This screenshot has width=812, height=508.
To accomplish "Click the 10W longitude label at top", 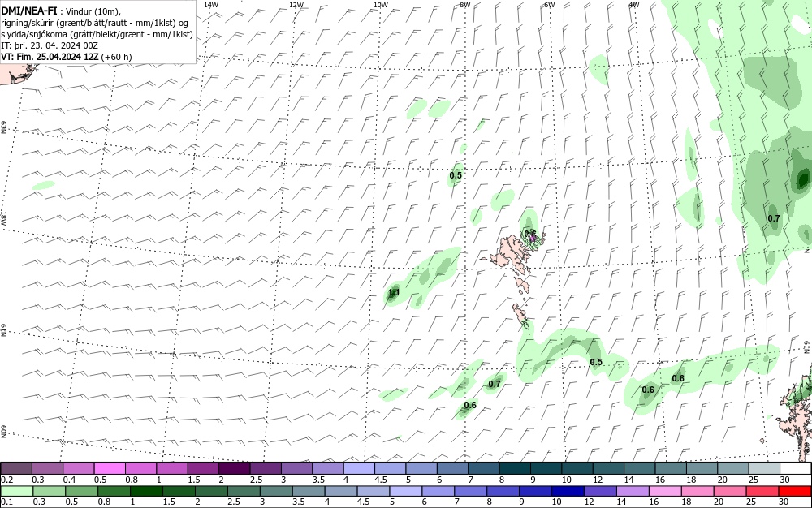I will (x=381, y=5).
